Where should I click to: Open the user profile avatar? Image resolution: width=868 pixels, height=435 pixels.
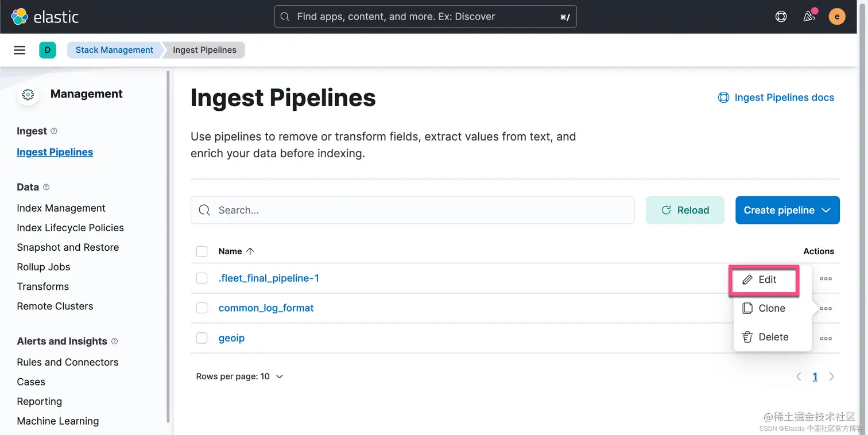pos(837,17)
